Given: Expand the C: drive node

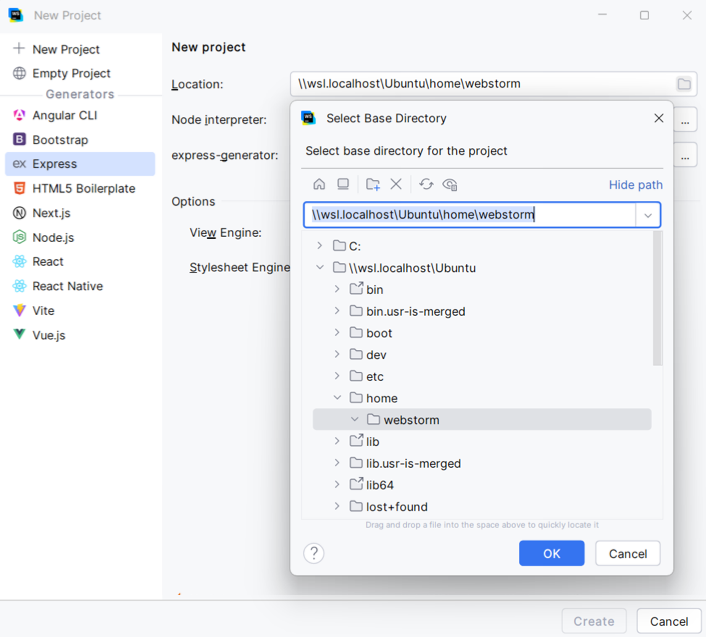Looking at the screenshot, I should (x=320, y=246).
